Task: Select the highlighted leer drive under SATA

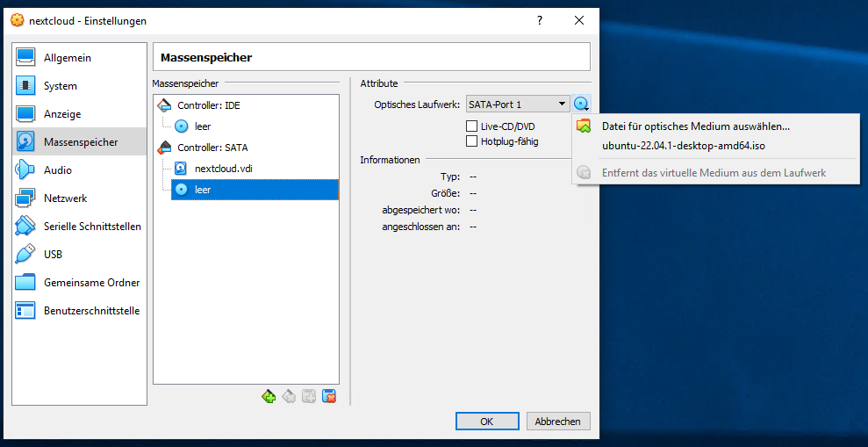Action: [x=255, y=190]
